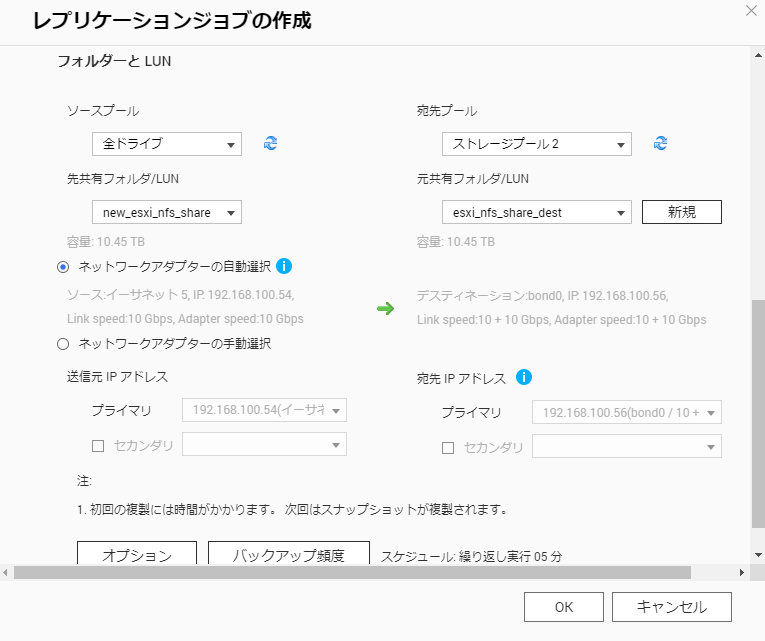The height and width of the screenshot is (641, 765).
Task: Select automatic network adapter selection
Action: [x=64, y=267]
